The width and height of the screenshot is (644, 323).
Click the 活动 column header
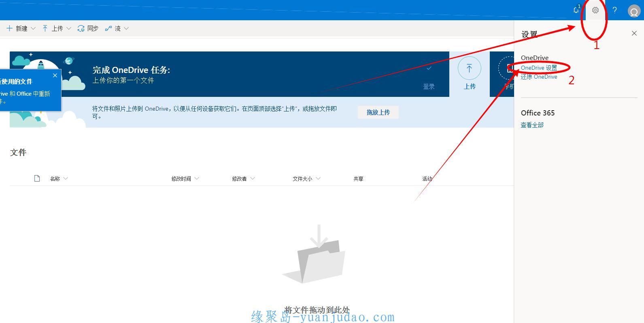point(427,179)
